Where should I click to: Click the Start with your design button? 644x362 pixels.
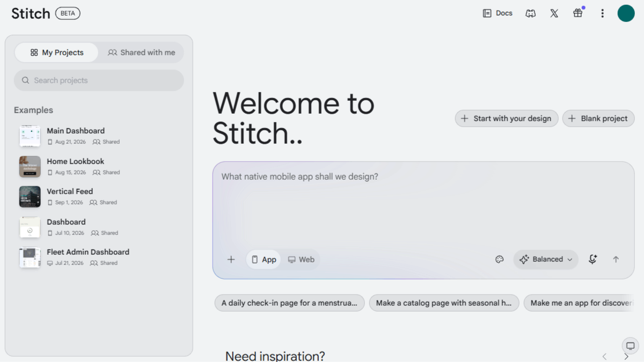pyautogui.click(x=507, y=119)
